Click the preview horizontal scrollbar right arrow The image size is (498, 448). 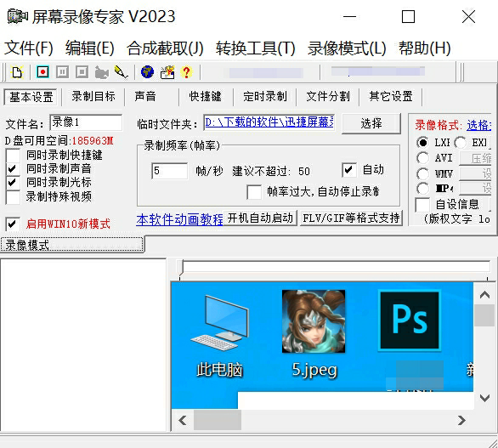click(461, 420)
